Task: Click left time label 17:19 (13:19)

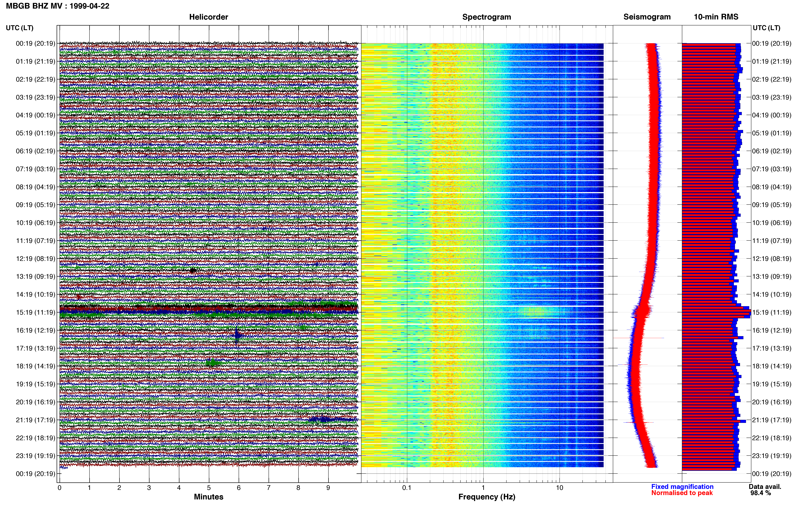Action: (x=36, y=348)
